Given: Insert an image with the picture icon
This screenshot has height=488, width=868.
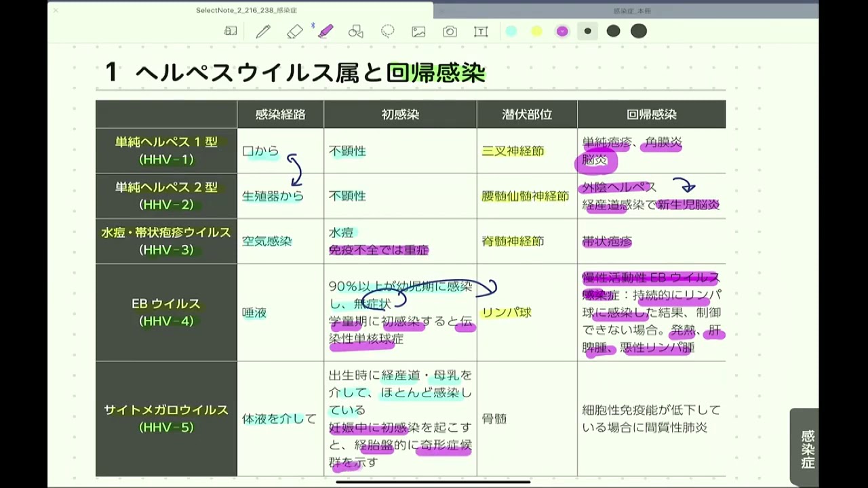Looking at the screenshot, I should tap(418, 31).
